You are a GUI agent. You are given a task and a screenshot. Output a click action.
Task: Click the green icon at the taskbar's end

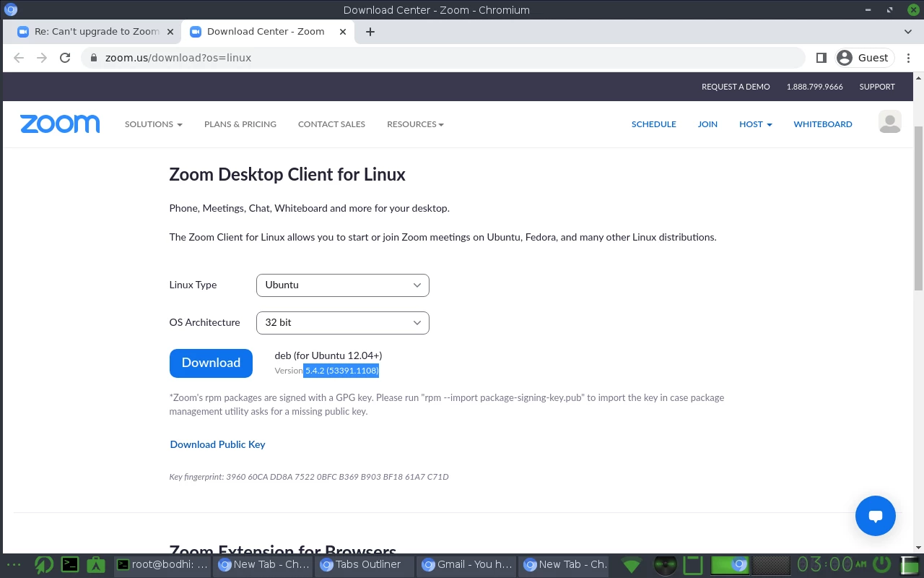tap(911, 565)
